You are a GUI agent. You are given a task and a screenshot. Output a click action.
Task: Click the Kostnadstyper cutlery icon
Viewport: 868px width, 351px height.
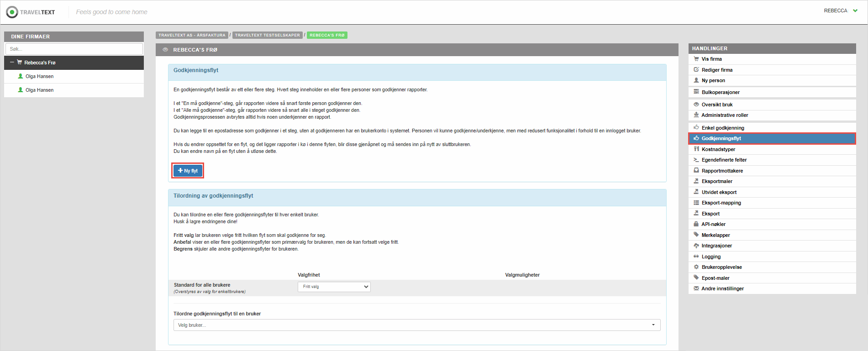point(696,149)
